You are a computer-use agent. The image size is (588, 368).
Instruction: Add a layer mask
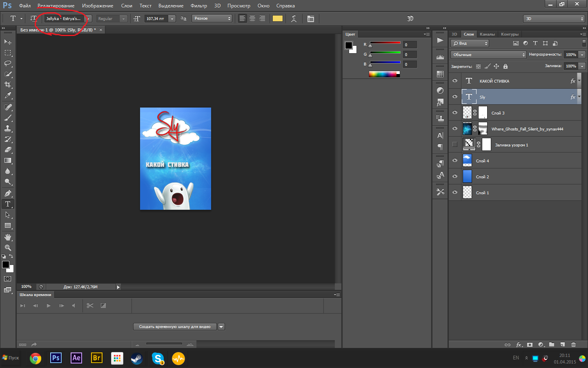[530, 345]
